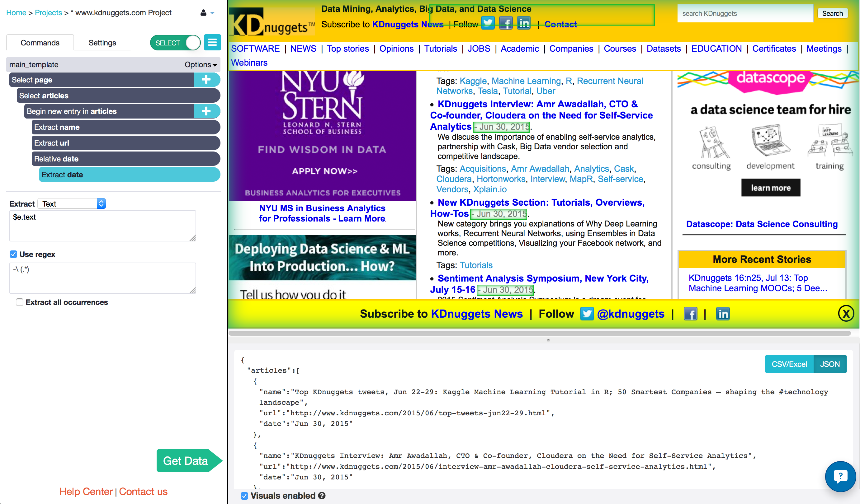Click the Get Data button
The height and width of the screenshot is (504, 860).
(x=186, y=461)
